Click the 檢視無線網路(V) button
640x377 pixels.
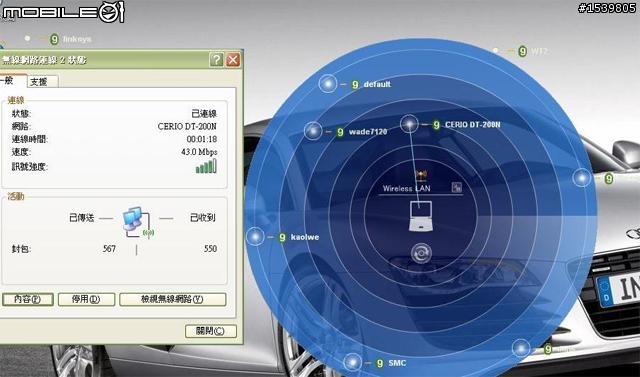coord(173,299)
